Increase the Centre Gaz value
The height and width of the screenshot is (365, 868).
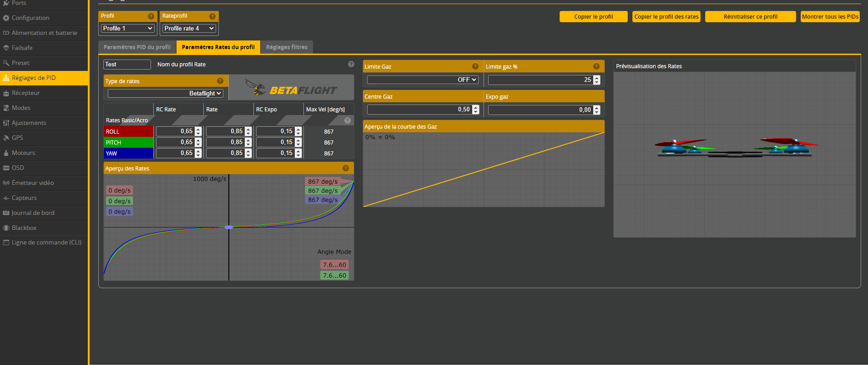click(476, 107)
